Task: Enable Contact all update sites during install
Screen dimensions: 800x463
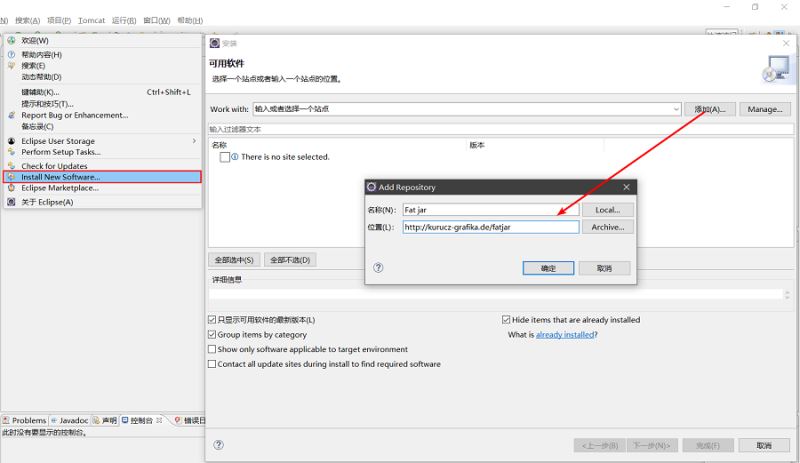Action: tap(212, 364)
